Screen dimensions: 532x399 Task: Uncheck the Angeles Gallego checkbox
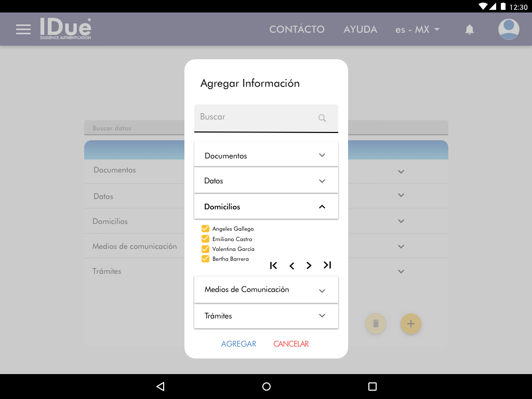coord(205,229)
